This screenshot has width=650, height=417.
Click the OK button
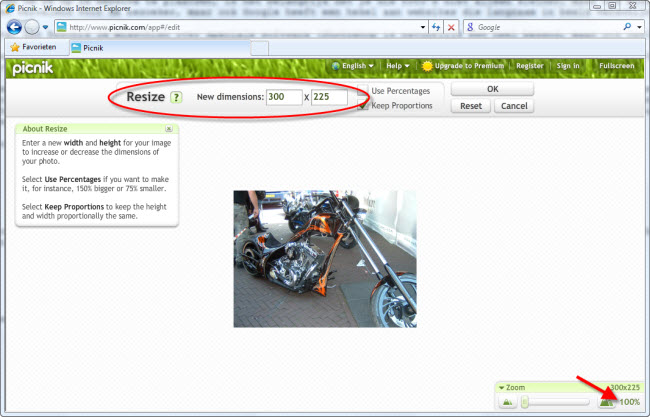(x=492, y=89)
